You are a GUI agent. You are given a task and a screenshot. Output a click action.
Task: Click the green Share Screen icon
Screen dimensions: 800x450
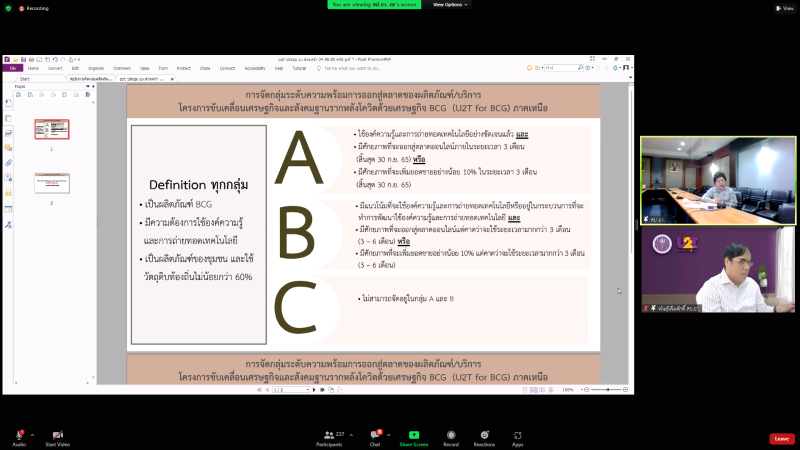[x=413, y=435]
